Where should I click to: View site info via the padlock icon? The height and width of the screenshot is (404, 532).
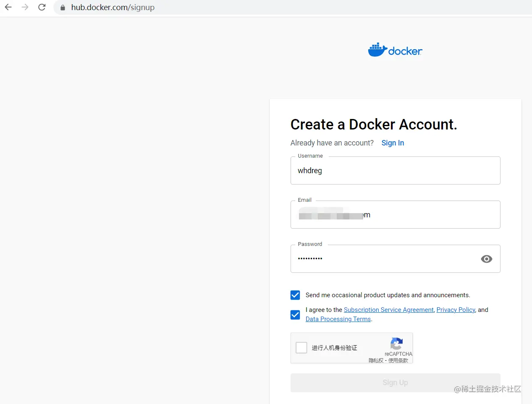[x=63, y=8]
